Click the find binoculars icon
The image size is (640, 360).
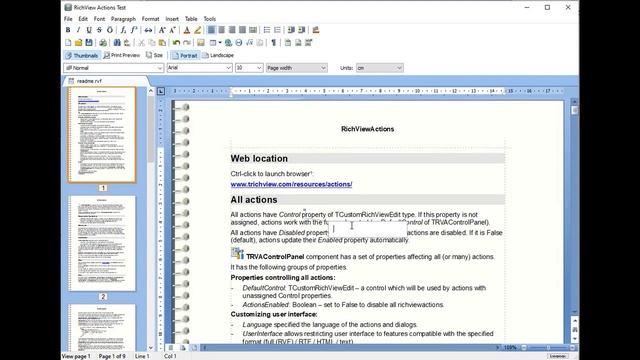117,42
